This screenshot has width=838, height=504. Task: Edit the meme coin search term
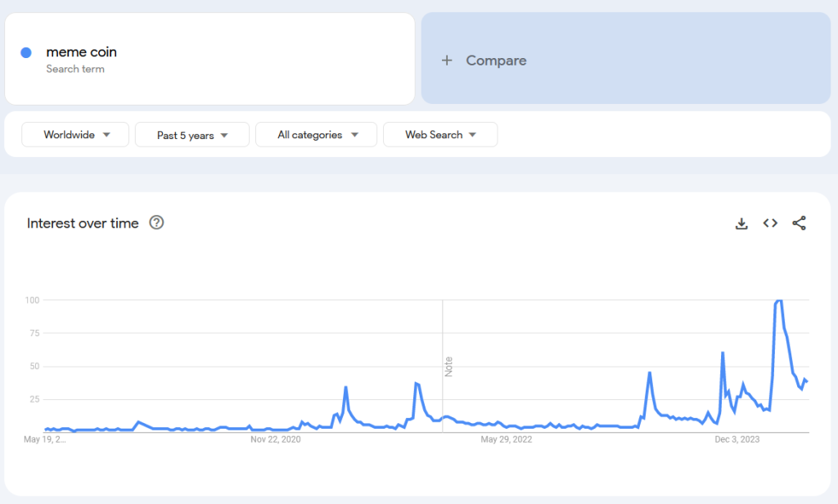pos(82,52)
